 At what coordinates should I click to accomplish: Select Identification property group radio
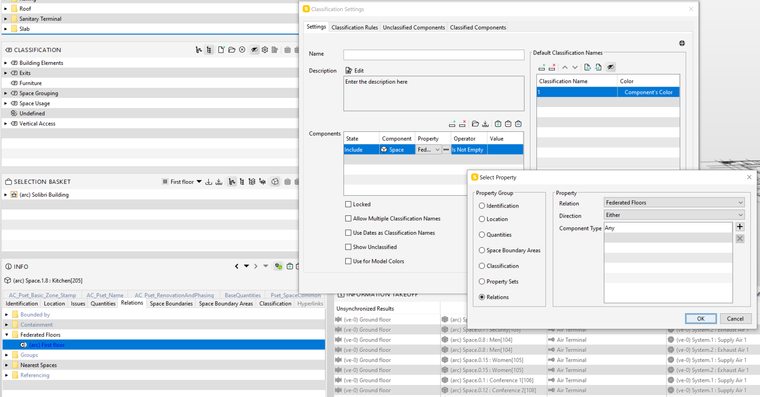point(482,206)
